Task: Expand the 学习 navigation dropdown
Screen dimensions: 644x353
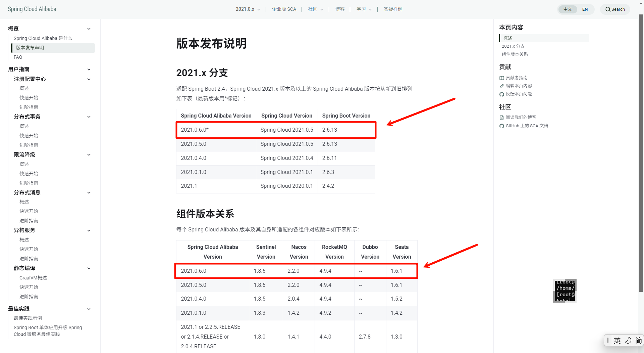Action: [364, 9]
